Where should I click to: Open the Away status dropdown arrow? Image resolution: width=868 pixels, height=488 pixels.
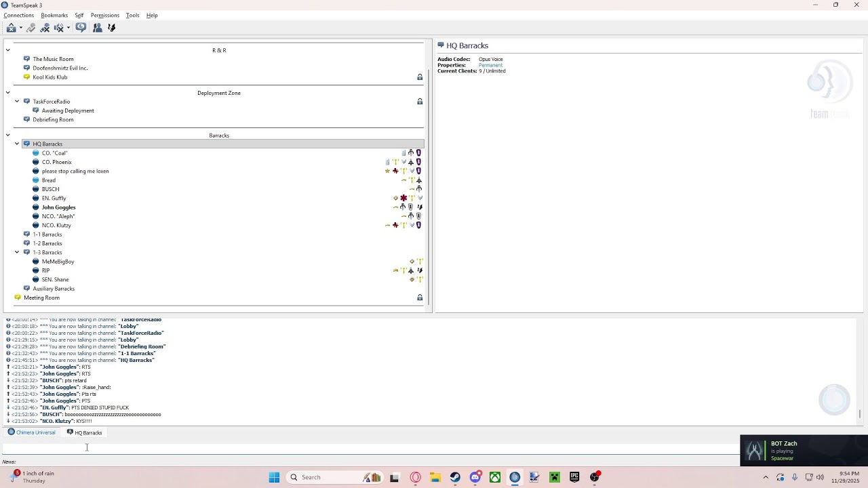coord(21,28)
